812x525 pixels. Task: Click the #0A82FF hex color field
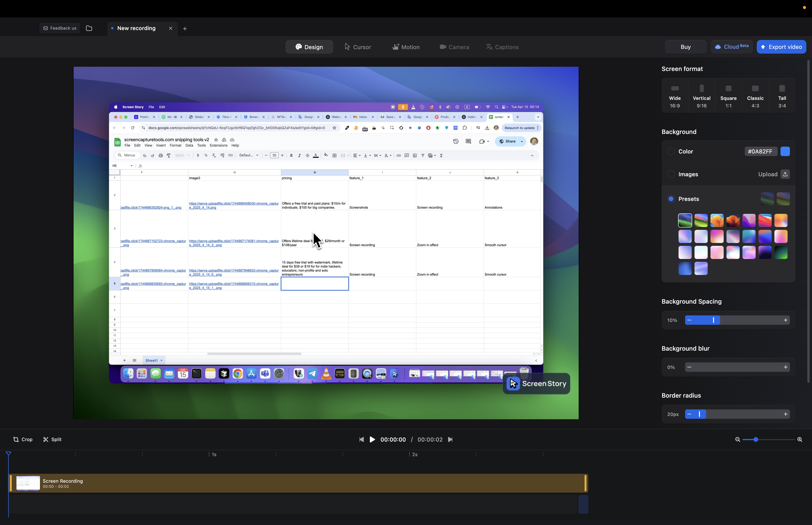click(761, 151)
